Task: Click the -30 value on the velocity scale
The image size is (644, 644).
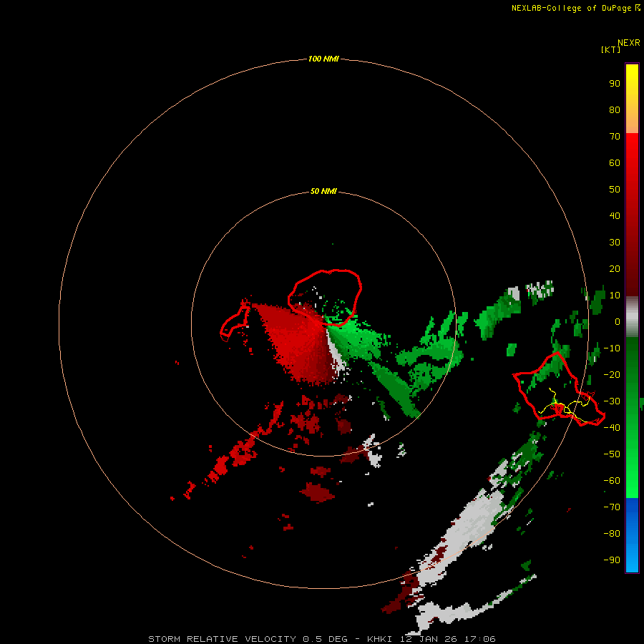Action: [x=612, y=401]
